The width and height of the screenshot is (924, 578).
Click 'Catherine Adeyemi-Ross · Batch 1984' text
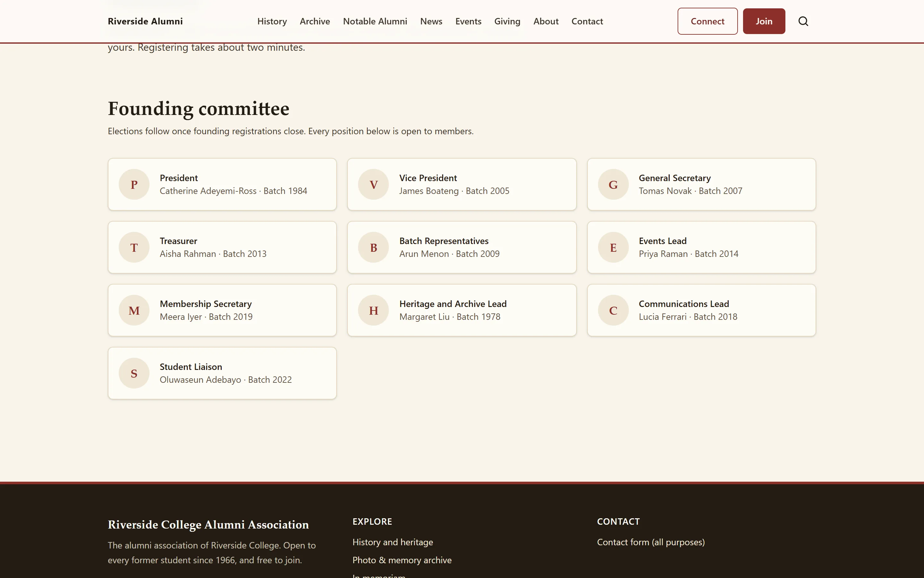click(x=233, y=191)
